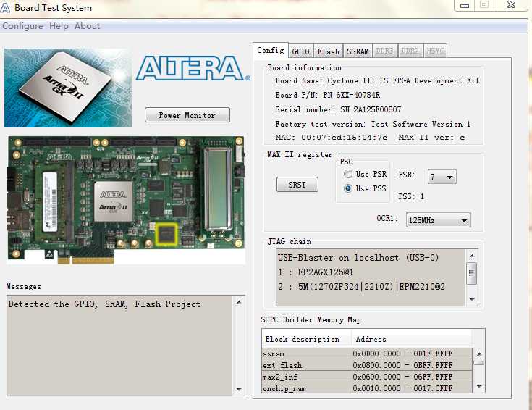Image resolution: width=532 pixels, height=410 pixels.
Task: Select the max2_inf row
Action: click(367, 377)
